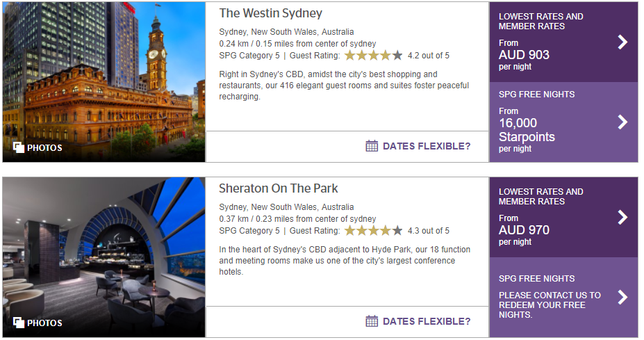Image resolution: width=644 pixels, height=340 pixels.
Task: Click calendar icon in Sheraton Dates Flexible
Action: point(372,321)
